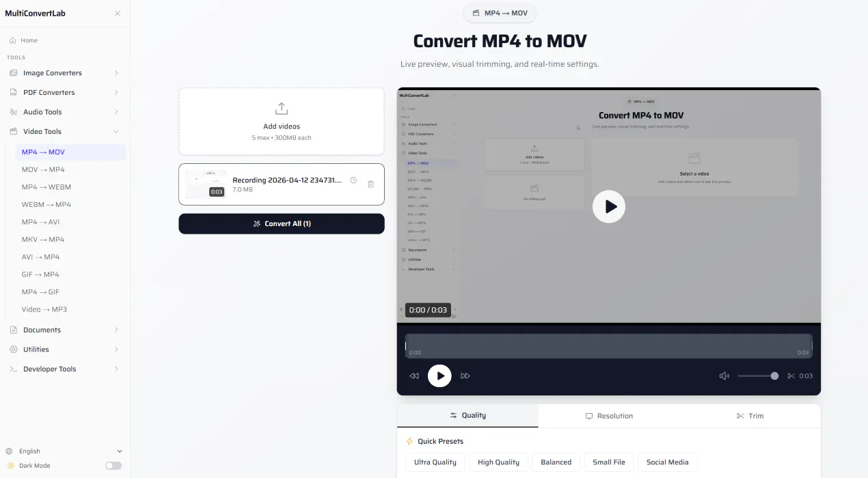Image resolution: width=868 pixels, height=478 pixels.
Task: Click the wand icon in Convert All
Action: click(257, 223)
